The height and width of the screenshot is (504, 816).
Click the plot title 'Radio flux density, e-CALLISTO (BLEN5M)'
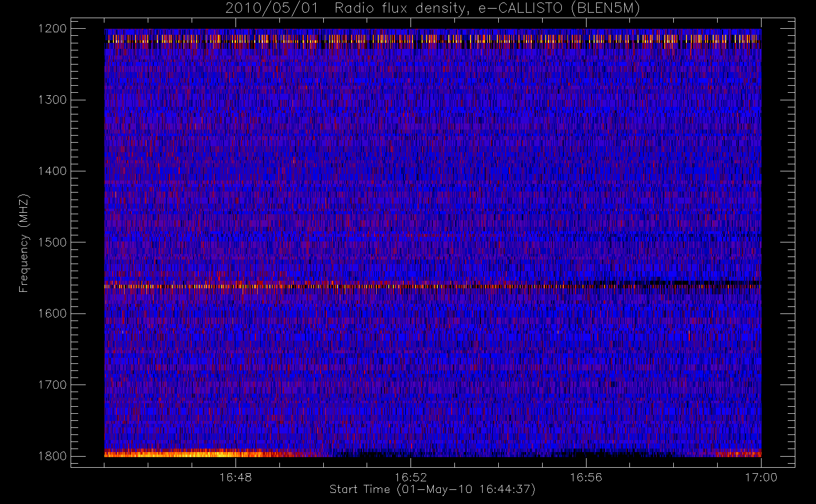(487, 9)
